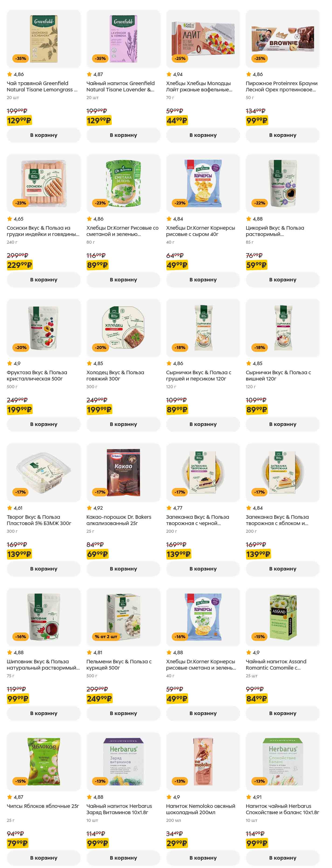332x868 pixels.
Task: Click the -18% badge on Сырнички с вишней
Action: coord(260,347)
